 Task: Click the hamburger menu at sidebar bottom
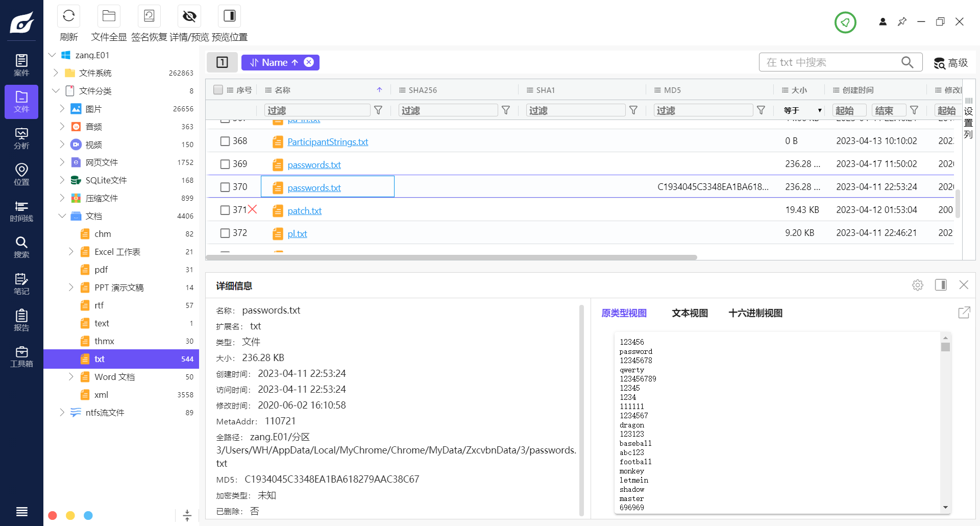21,511
